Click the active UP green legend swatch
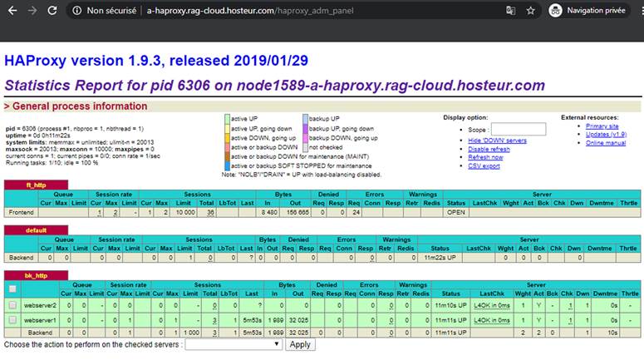 227,119
